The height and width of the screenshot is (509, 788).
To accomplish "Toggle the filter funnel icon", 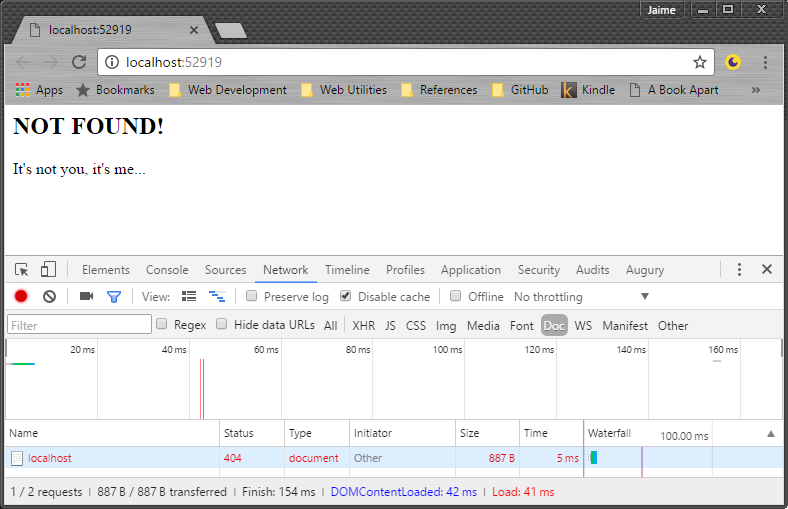I will tap(114, 296).
